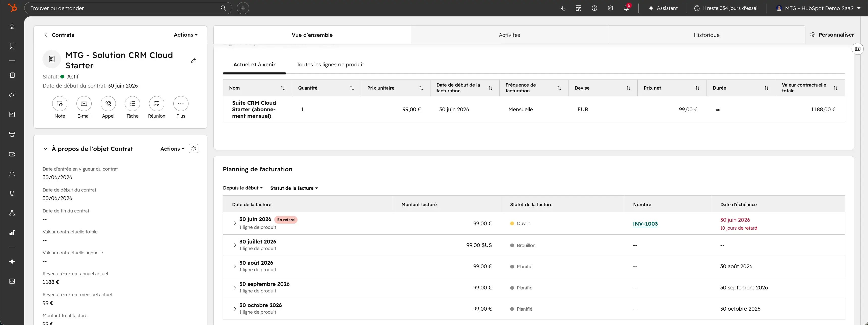Open Development code icon in sidebar
Screen dimensions: 868x325
click(x=12, y=281)
